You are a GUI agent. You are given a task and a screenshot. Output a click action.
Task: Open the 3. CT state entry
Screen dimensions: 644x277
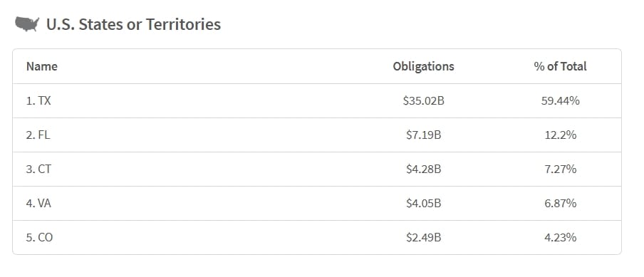pos(38,169)
